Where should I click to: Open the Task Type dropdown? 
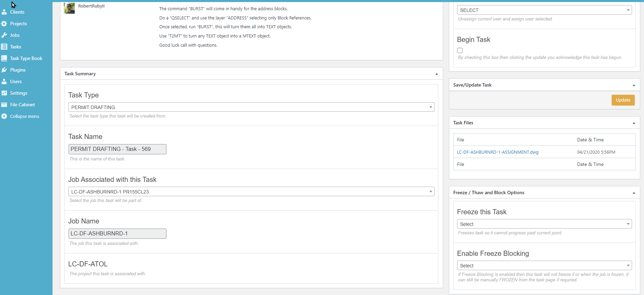coord(251,107)
